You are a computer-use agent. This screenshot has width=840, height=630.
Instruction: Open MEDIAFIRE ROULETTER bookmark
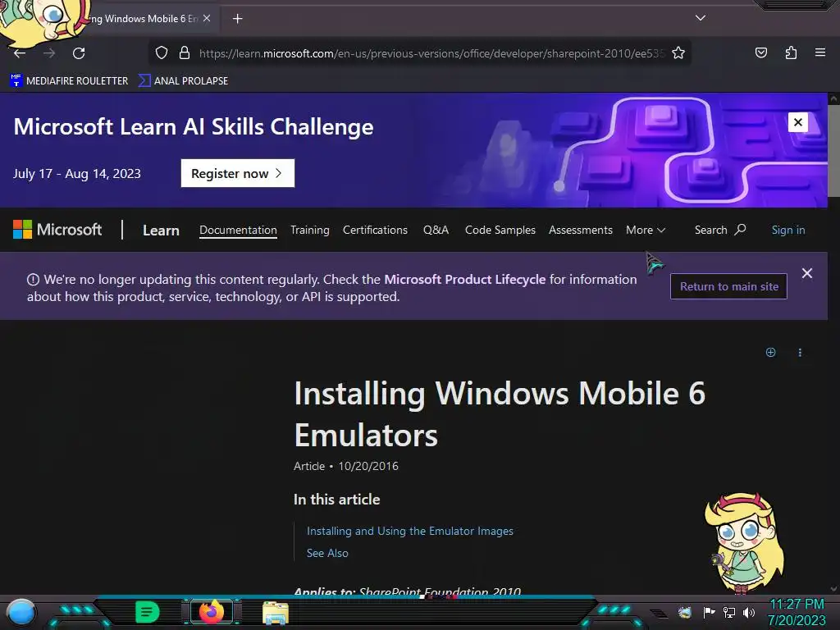69,81
